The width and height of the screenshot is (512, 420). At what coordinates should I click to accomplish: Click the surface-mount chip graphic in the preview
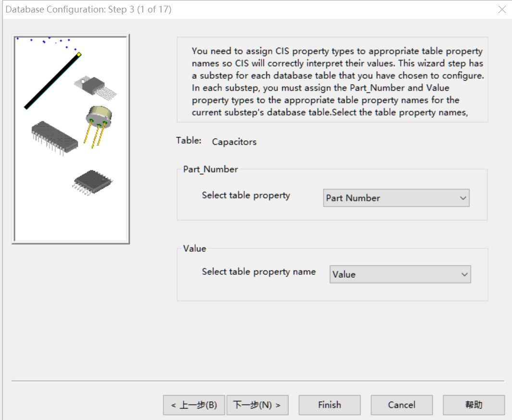(91, 183)
